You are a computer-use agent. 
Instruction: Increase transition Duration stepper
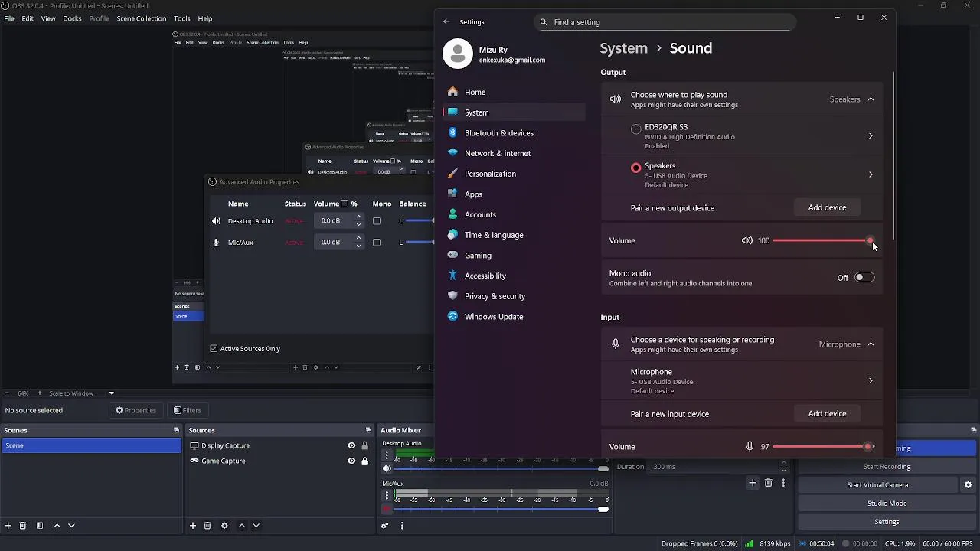[x=783, y=463]
